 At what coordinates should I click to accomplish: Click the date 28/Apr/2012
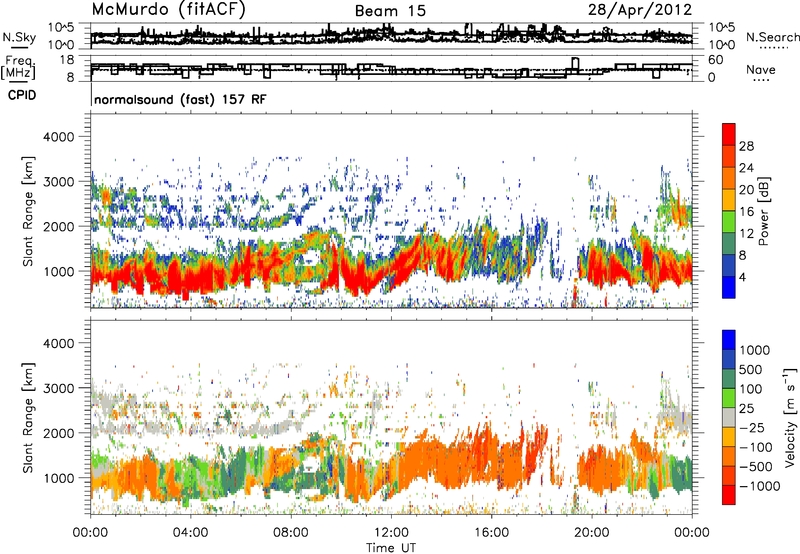pyautogui.click(x=640, y=10)
